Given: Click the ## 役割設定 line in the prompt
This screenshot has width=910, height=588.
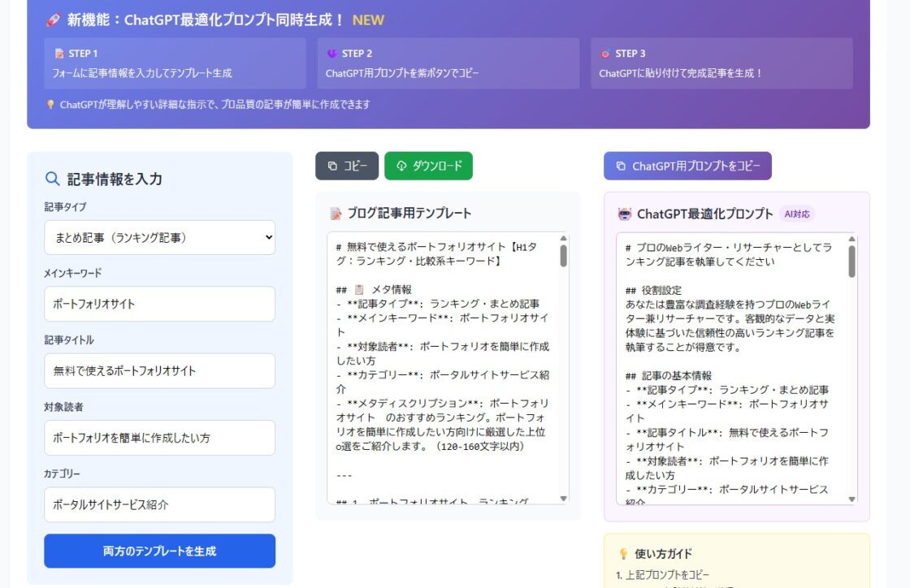Looking at the screenshot, I should (x=653, y=291).
